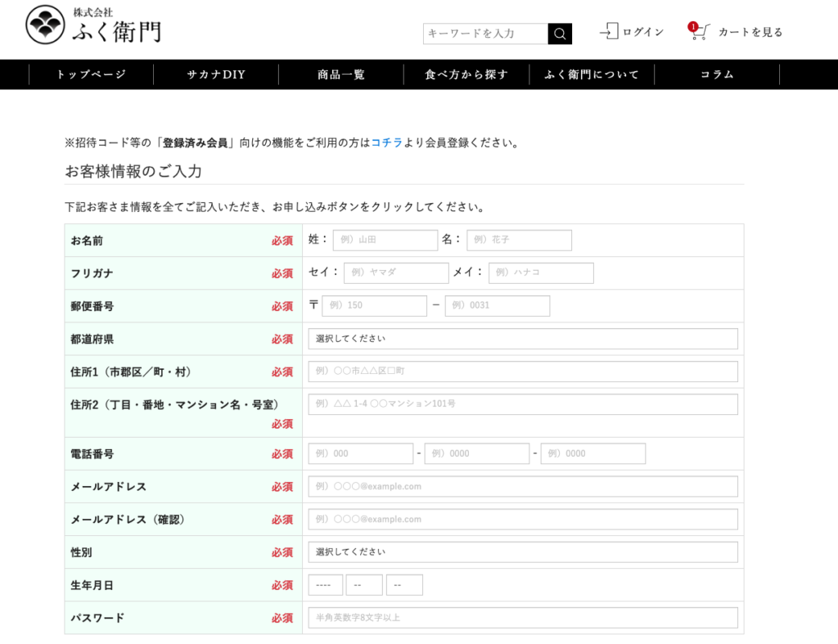Click the ログイン text link
838x644 pixels.
tap(643, 32)
